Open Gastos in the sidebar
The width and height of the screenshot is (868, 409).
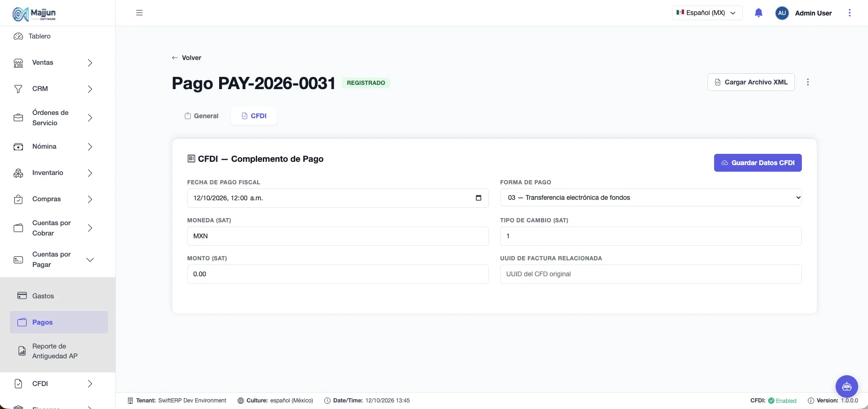[x=59, y=295]
